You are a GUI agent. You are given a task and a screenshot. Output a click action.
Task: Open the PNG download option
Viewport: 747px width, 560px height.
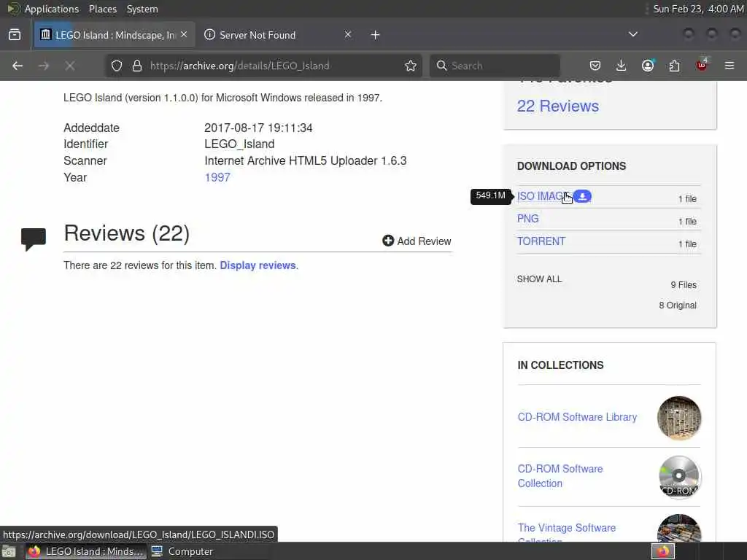point(528,219)
